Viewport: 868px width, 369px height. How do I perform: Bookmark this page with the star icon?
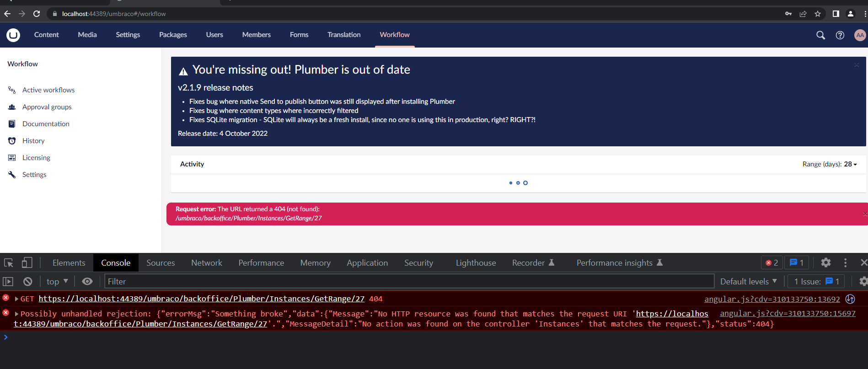pos(818,14)
